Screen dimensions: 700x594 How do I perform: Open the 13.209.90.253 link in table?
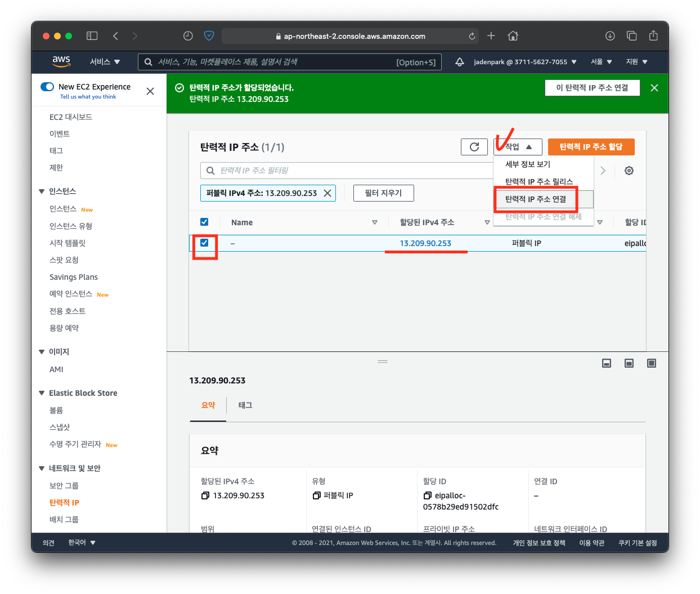(x=425, y=243)
